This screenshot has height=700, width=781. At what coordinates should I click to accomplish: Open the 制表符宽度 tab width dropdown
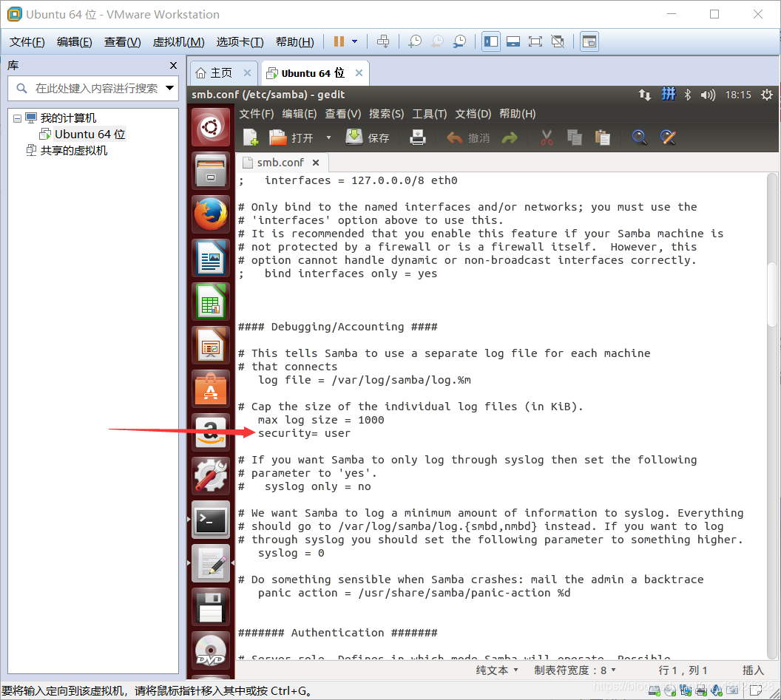click(575, 670)
